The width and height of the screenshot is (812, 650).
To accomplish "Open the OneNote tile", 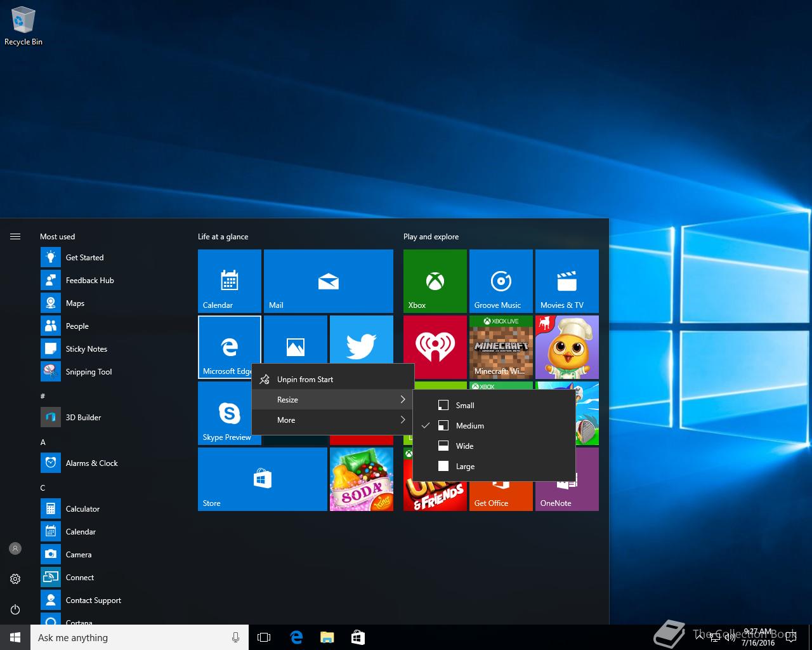I will tap(567, 496).
